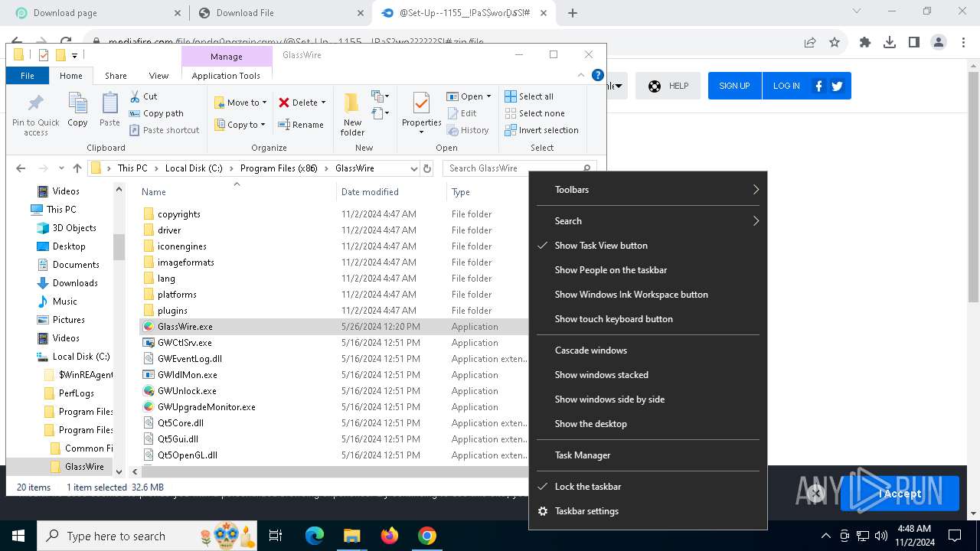Screen dimensions: 980x551
Task: Sort by Date modified column header
Action: click(x=390, y=192)
